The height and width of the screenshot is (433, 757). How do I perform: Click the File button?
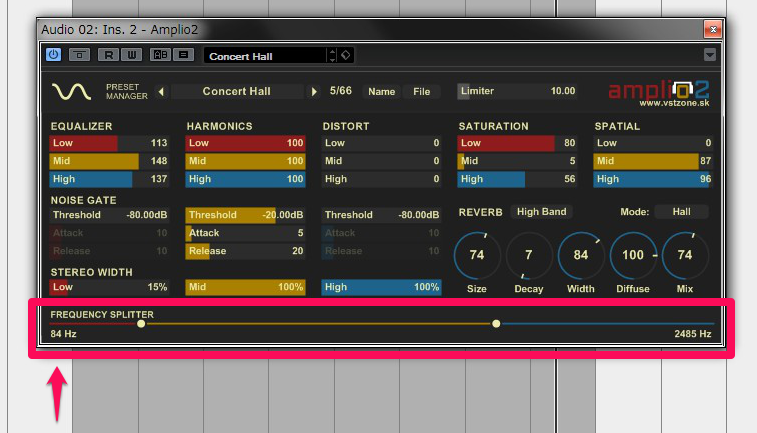coord(421,91)
